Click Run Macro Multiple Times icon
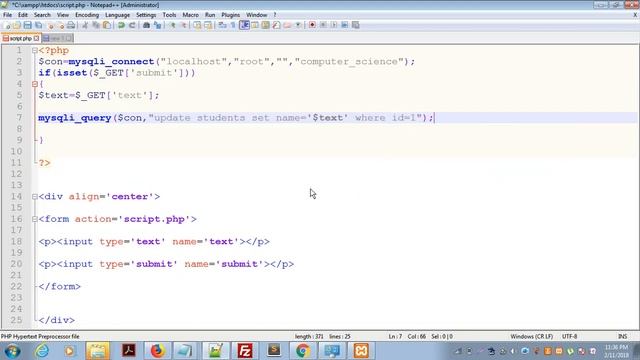This screenshot has height=360, width=640. point(344,25)
